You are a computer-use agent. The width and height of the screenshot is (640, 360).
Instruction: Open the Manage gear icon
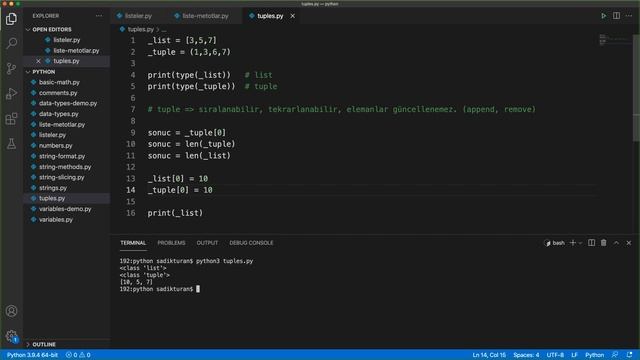pyautogui.click(x=11, y=336)
